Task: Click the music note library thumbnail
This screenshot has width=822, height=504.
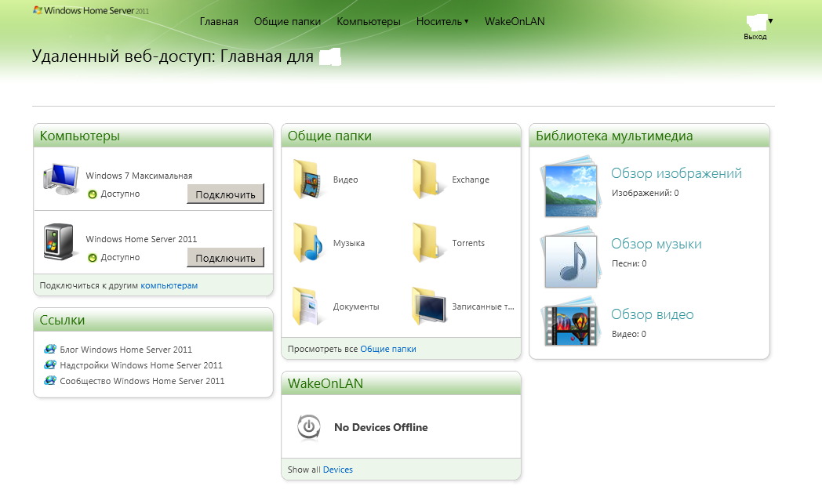Action: tap(570, 257)
